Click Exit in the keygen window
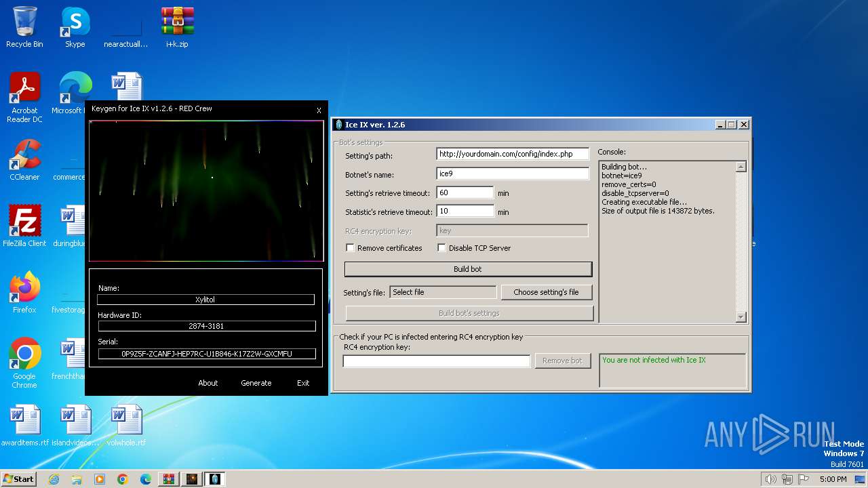This screenshot has width=868, height=488. coord(303,383)
